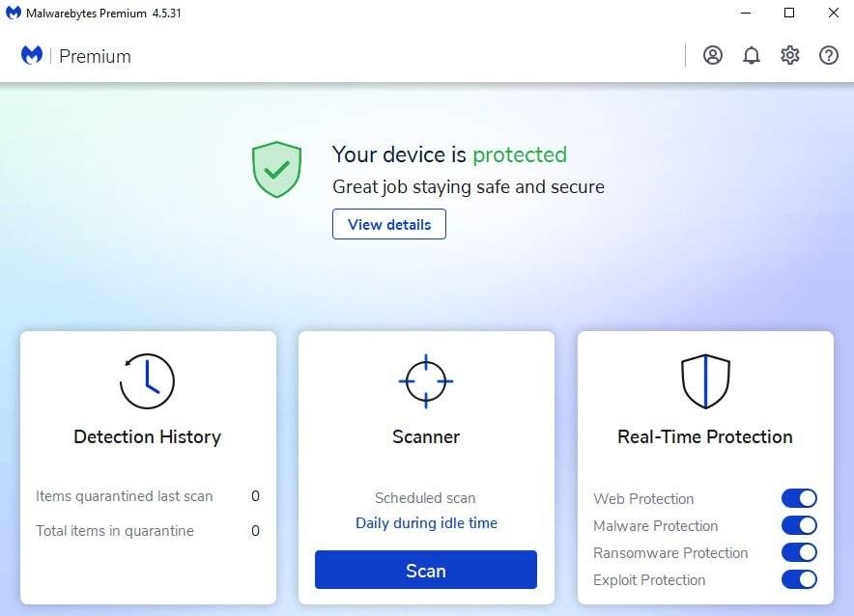Open the Daily during idle time link

pos(426,523)
